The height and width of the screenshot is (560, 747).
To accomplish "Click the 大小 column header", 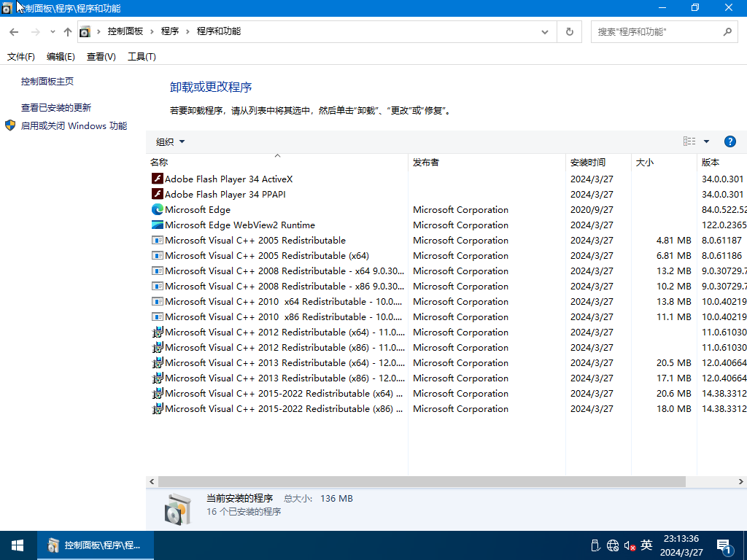I will [664, 162].
